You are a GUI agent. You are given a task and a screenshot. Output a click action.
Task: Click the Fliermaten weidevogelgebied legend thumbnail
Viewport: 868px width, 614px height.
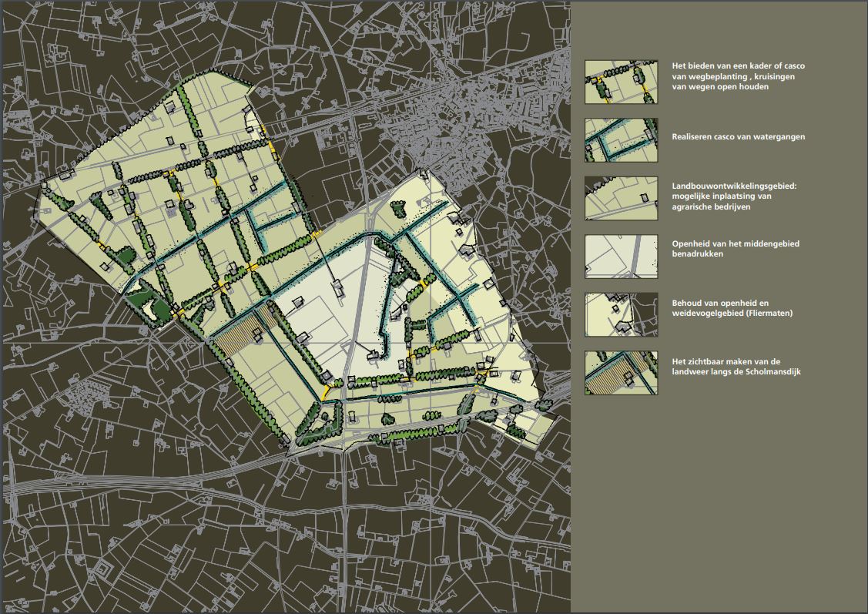click(x=621, y=314)
